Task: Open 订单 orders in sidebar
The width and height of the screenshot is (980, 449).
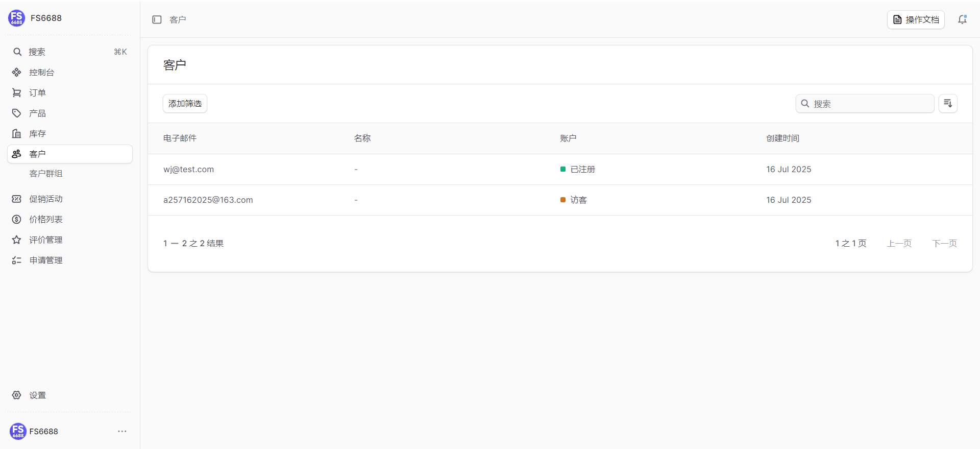Action: 37,92
